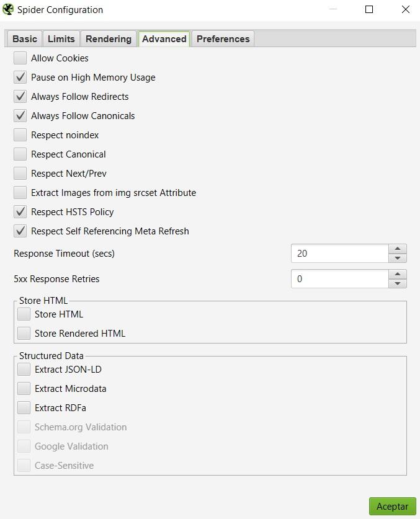Screen dimensions: 420x519
Task: Toggle Respect noindex checkbox
Action: click(20, 135)
